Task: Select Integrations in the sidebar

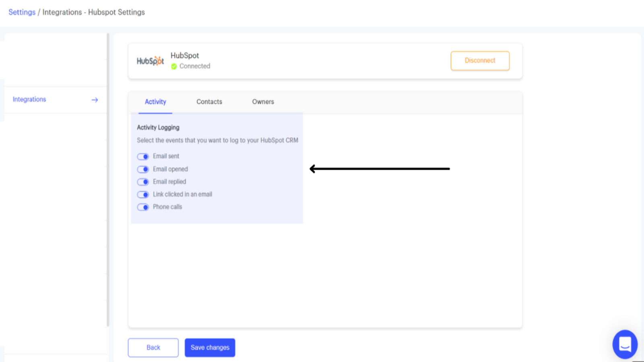Action: pos(29,99)
